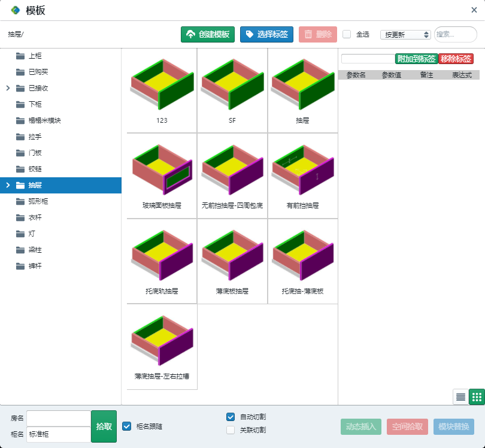Expand the 抽屉 folder arrow
The image size is (485, 448).
(8, 185)
